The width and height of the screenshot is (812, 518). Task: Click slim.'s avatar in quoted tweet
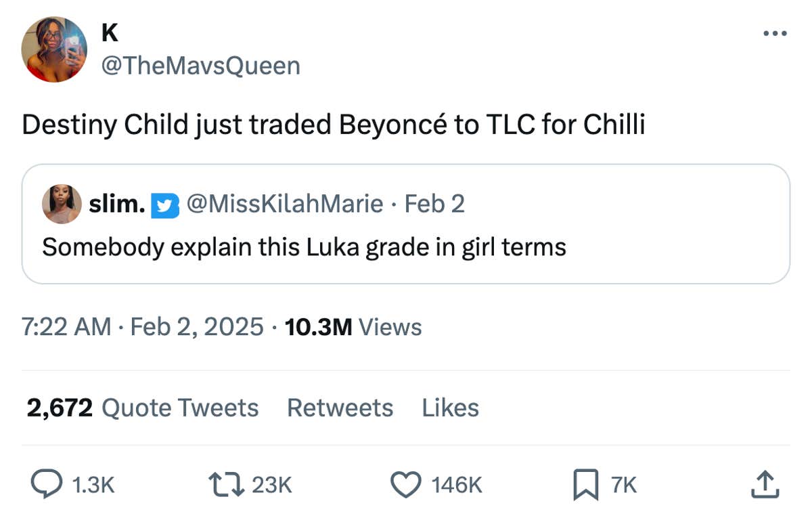[63, 204]
